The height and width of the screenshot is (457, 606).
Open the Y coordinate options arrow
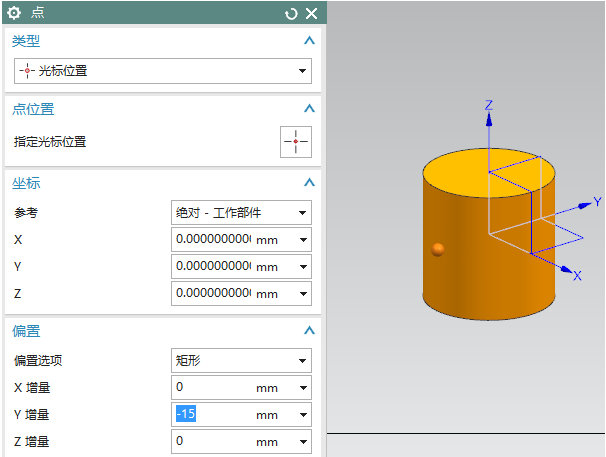tap(303, 267)
